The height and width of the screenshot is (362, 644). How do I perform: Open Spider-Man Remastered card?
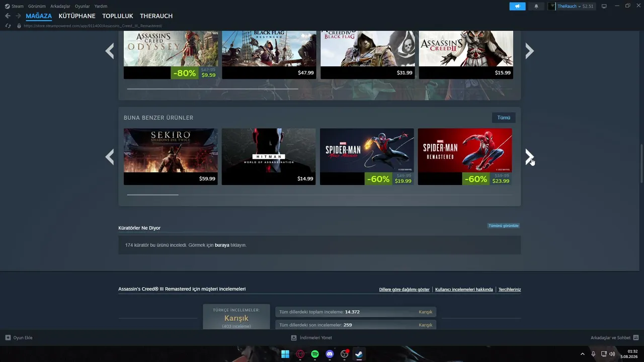465,156
